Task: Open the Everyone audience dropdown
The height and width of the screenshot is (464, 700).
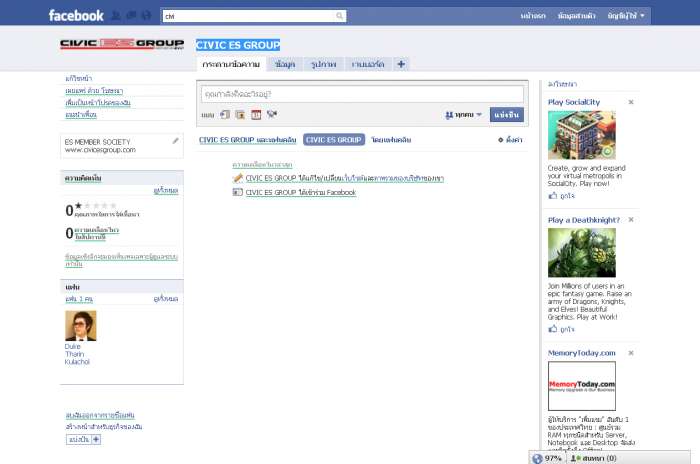Action: pyautogui.click(x=463, y=115)
